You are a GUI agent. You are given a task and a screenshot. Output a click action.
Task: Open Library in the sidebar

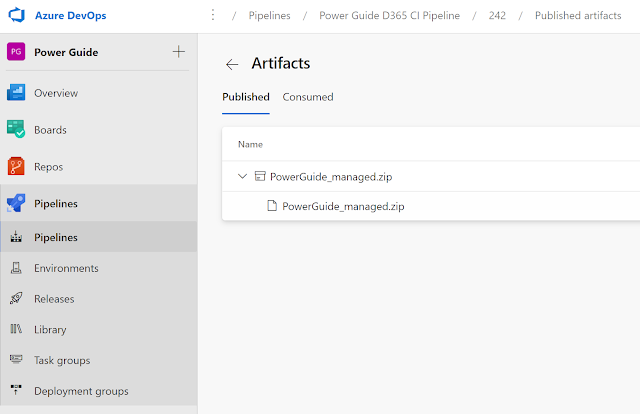50,329
